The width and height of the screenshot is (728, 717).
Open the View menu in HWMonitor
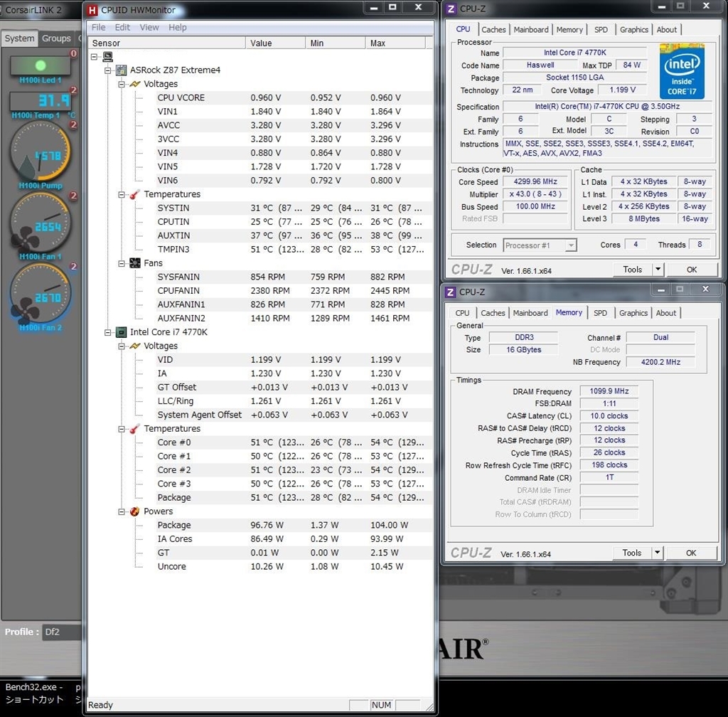click(x=149, y=28)
